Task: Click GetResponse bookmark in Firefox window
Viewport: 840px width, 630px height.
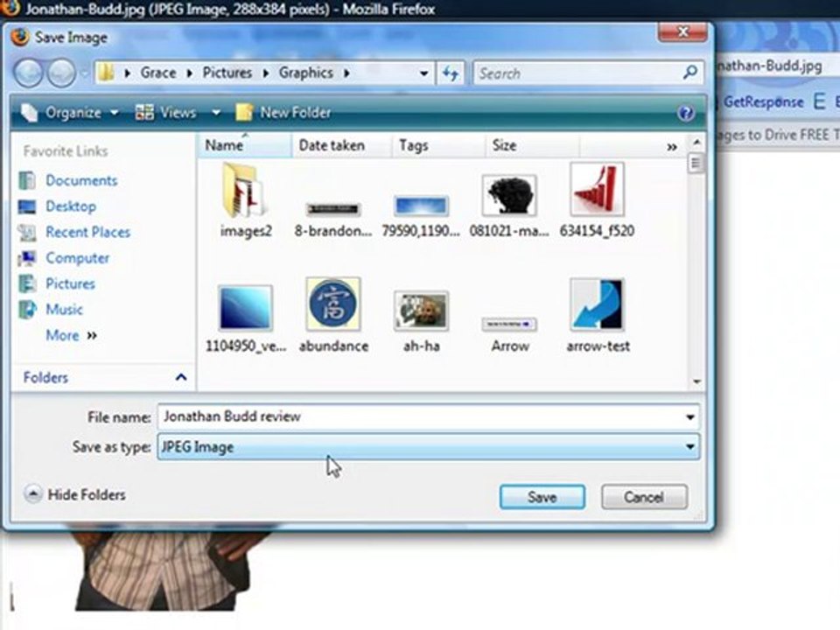Action: click(x=763, y=101)
